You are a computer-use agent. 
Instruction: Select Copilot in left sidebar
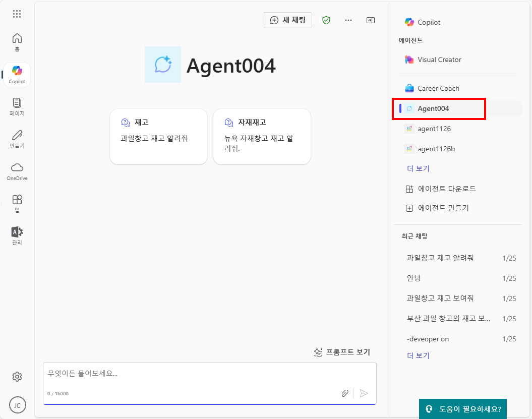pos(17,74)
